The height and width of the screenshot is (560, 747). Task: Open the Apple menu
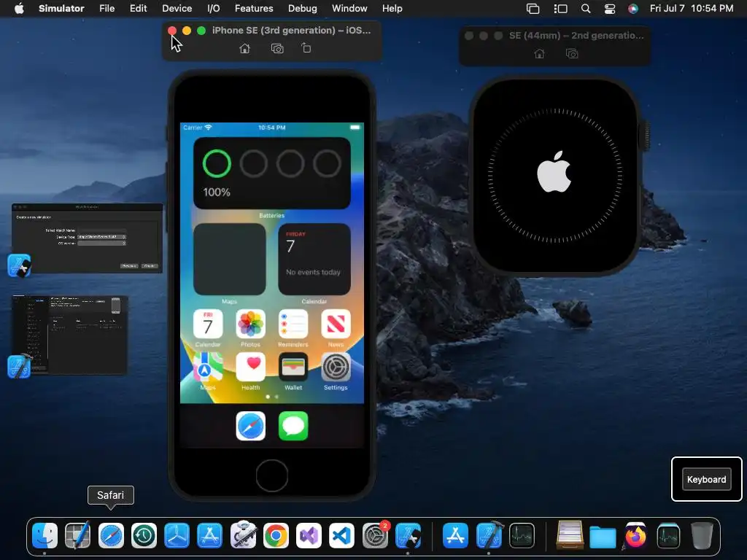pos(19,9)
